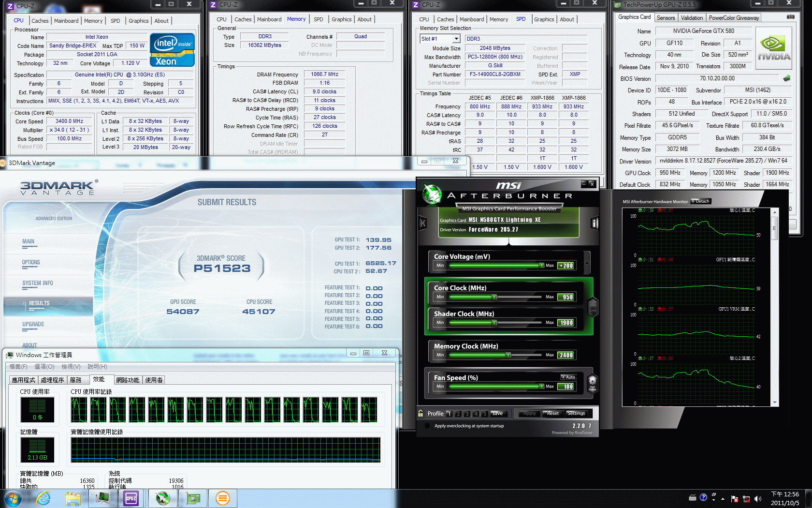Switch to GPU-Z Validation tab
The width and height of the screenshot is (812, 508).
pyautogui.click(x=692, y=18)
